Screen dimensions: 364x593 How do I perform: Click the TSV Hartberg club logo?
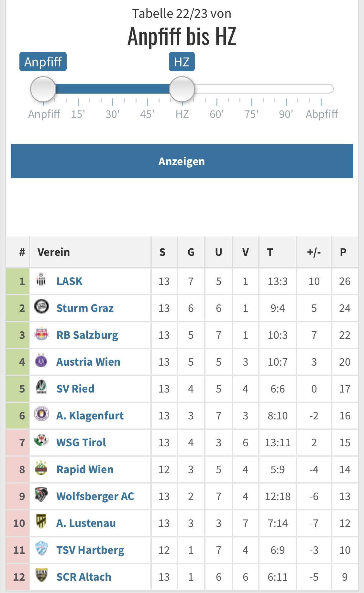[x=41, y=548]
